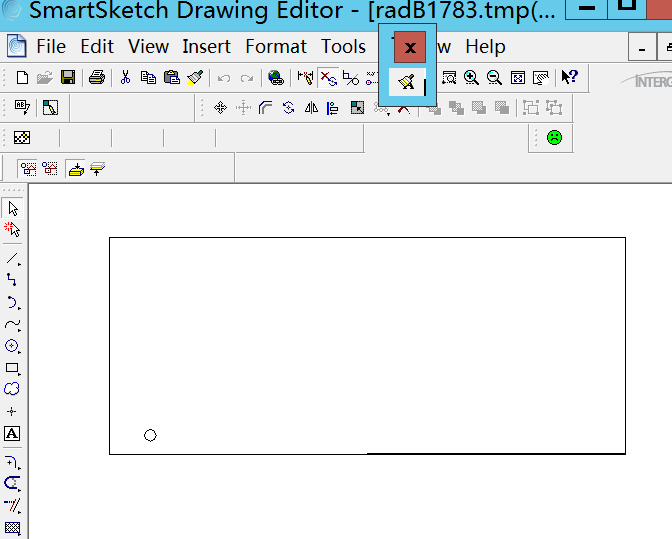Close the floating popup with red x
The image size is (672, 539).
coord(410,47)
